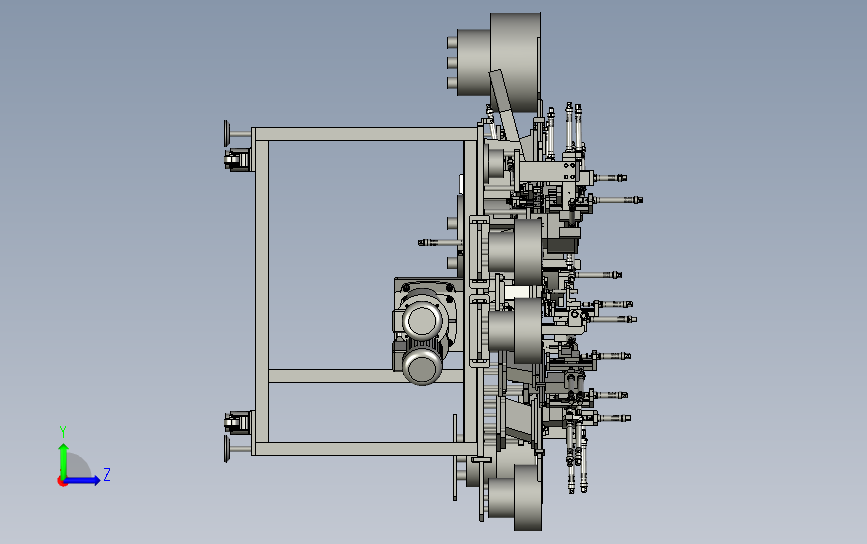Select the upper caster wheel on the frame

pyautogui.click(x=237, y=160)
